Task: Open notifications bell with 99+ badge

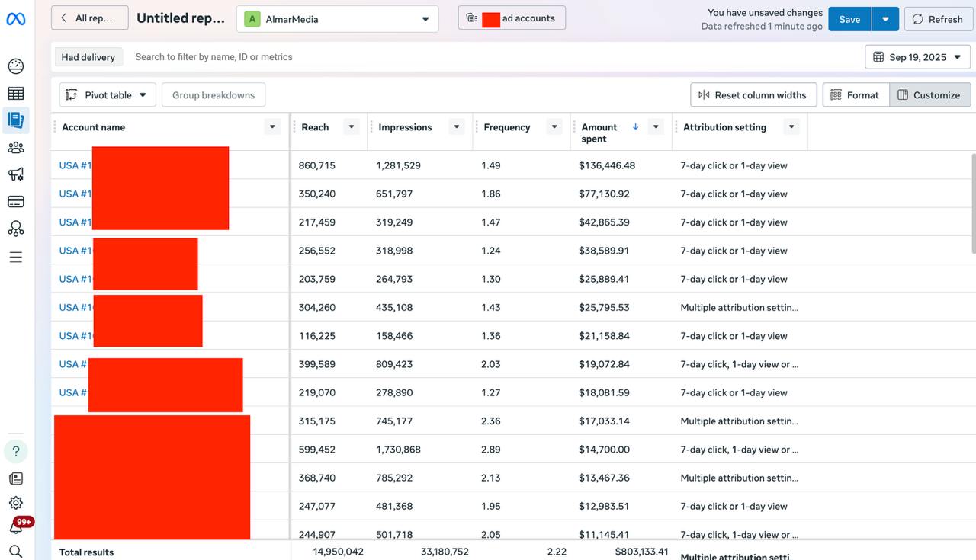Action: 17,526
